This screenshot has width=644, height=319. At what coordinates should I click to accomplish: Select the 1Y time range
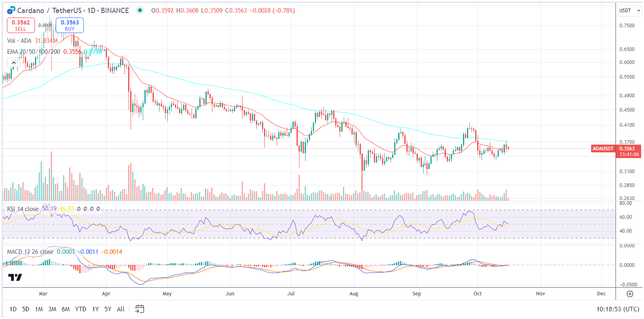click(95, 309)
